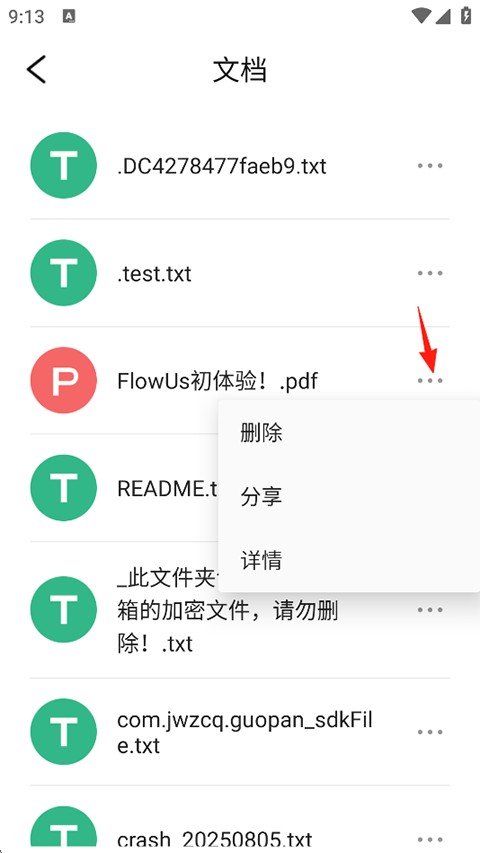Open the com.jwzcq.guopan_sdkFile.txt file
Screen dimensions: 480x853
(x=244, y=733)
